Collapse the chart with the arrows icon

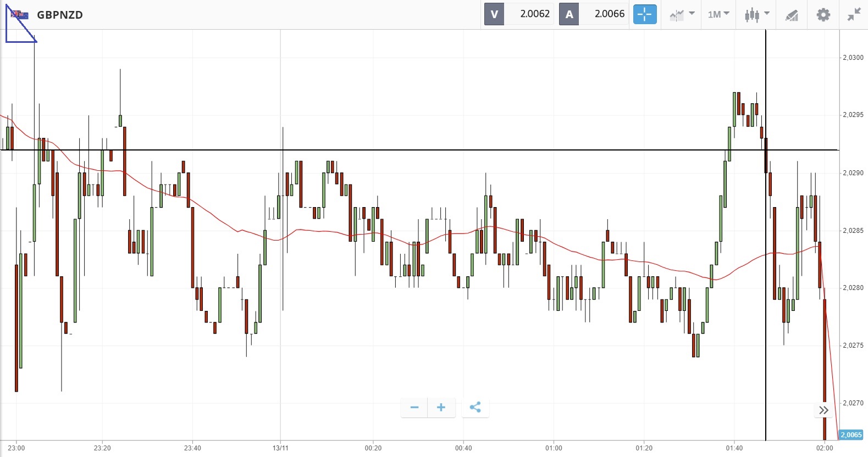coord(854,15)
